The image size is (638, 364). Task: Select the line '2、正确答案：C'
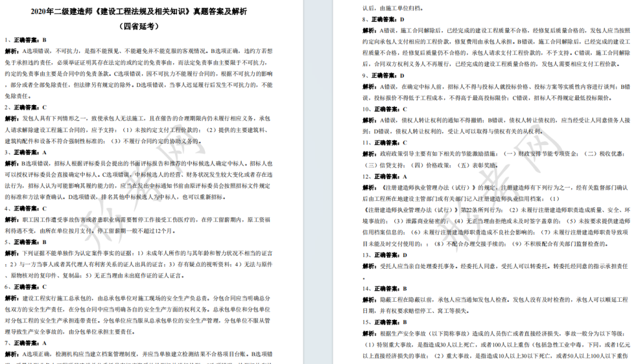click(26, 107)
